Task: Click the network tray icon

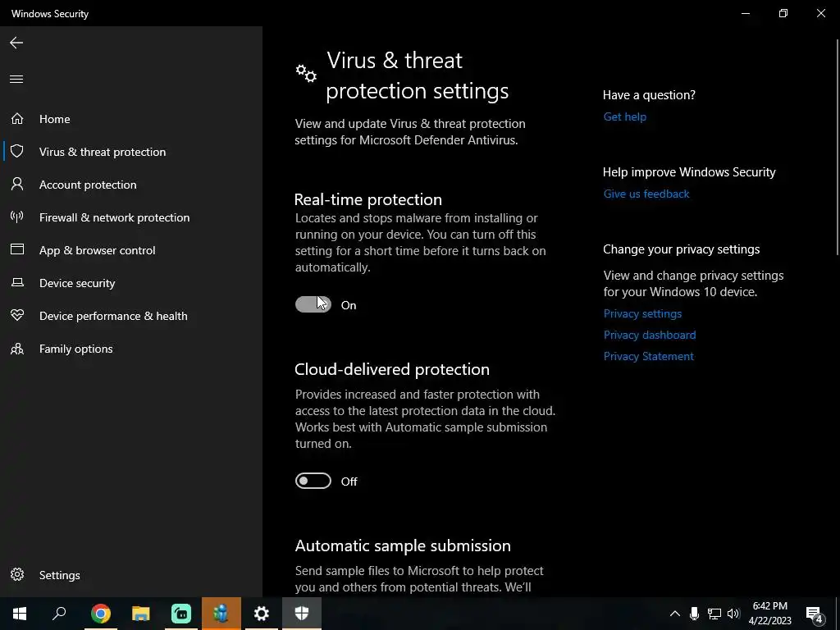Action: tap(714, 614)
